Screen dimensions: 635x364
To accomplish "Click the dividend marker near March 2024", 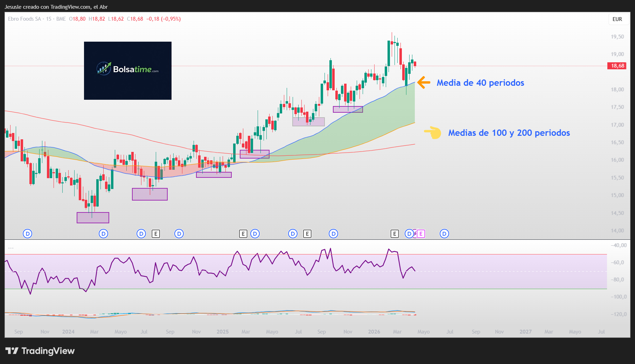I will coord(103,234).
